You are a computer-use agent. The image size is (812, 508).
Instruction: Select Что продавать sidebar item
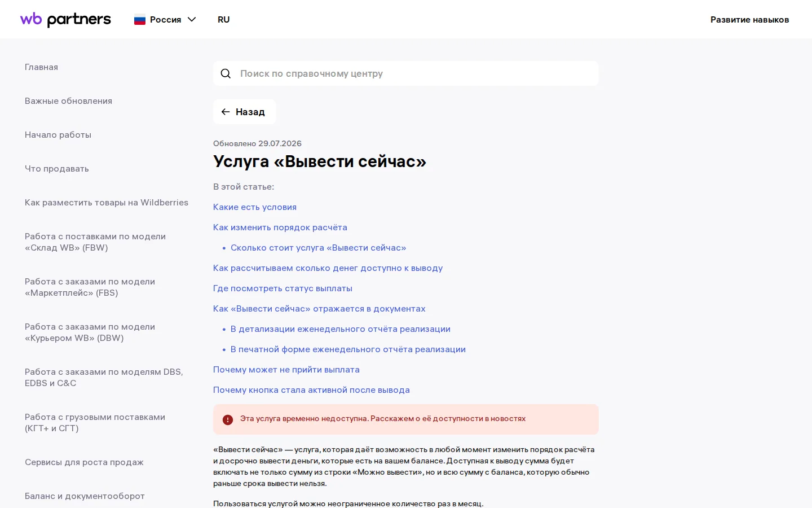[57, 169]
